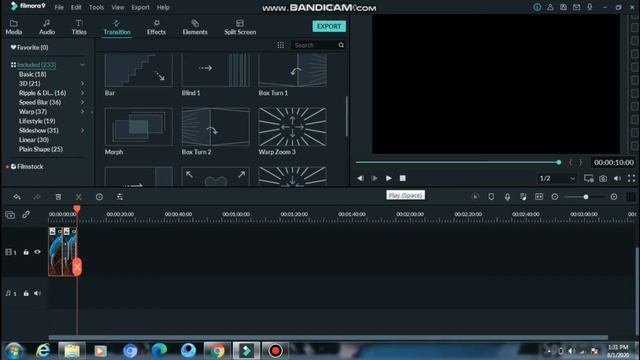Toggle visibility eye of video track 1

(x=38, y=252)
